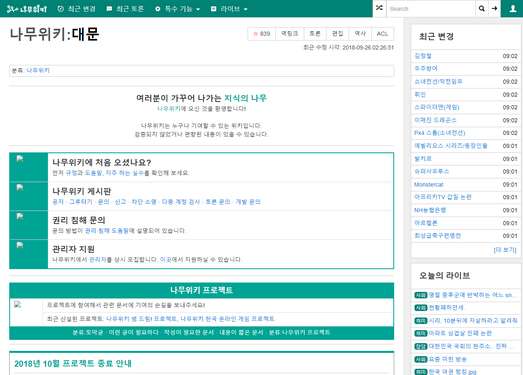Open the 토론 discussion tab
Viewport: 523px width, 375px height.
coord(315,34)
